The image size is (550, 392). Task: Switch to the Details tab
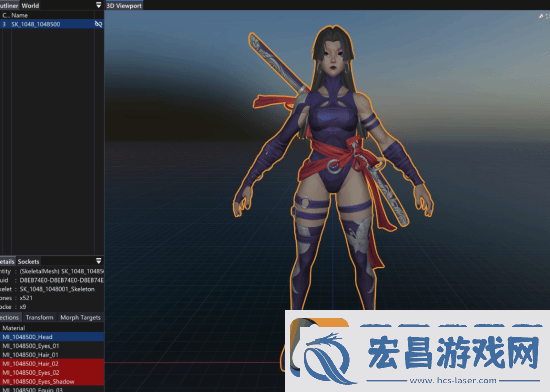coord(7,261)
